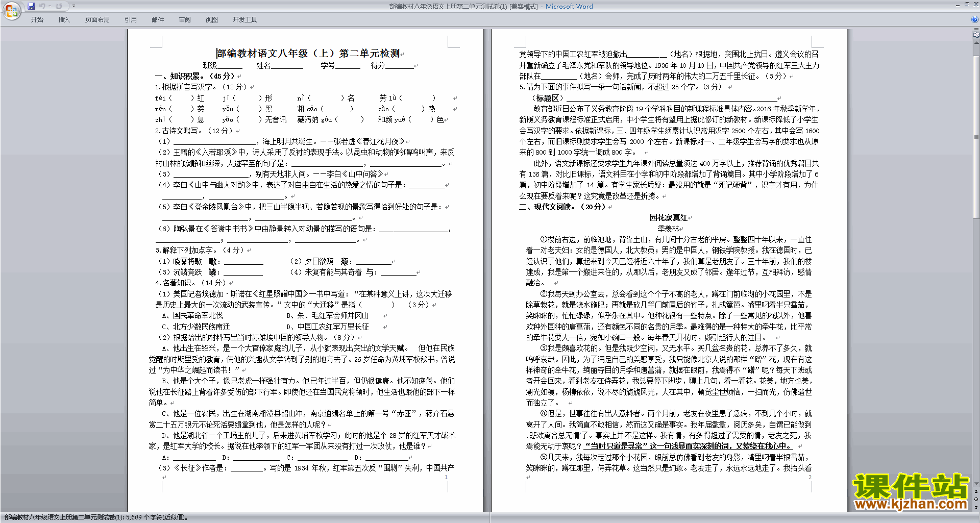Switch to the 引用 tab
Viewport: 980px width, 523px height.
(131, 19)
